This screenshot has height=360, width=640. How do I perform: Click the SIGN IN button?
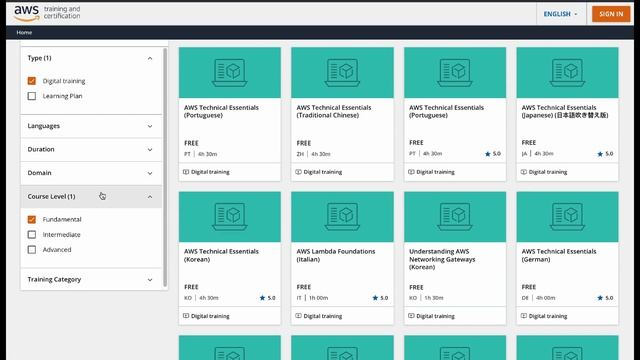point(611,14)
